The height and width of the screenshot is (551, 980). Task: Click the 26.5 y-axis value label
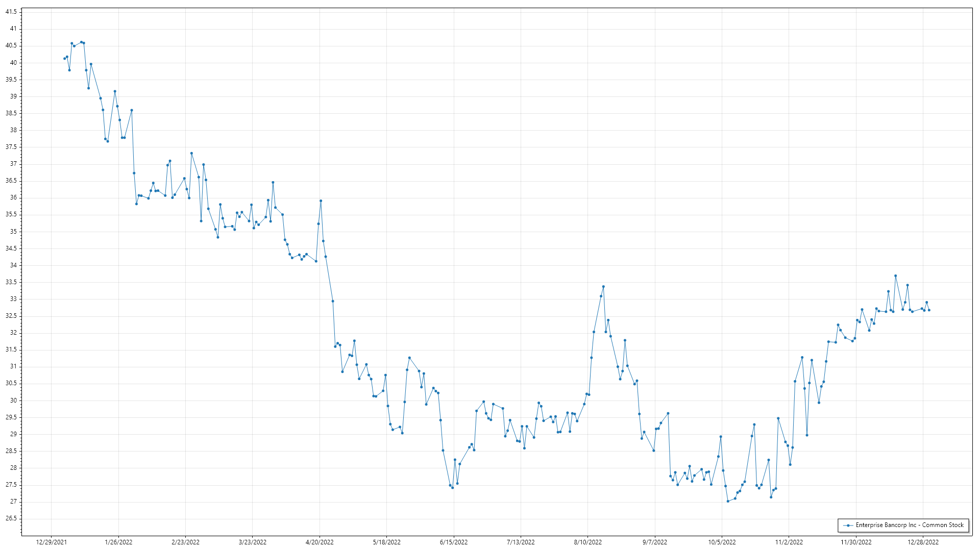[x=11, y=518]
